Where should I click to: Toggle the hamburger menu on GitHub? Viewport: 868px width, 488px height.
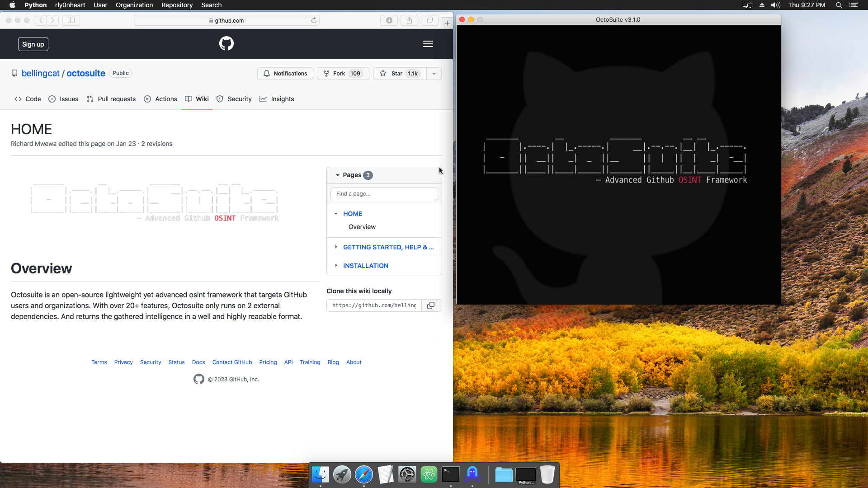pyautogui.click(x=428, y=43)
